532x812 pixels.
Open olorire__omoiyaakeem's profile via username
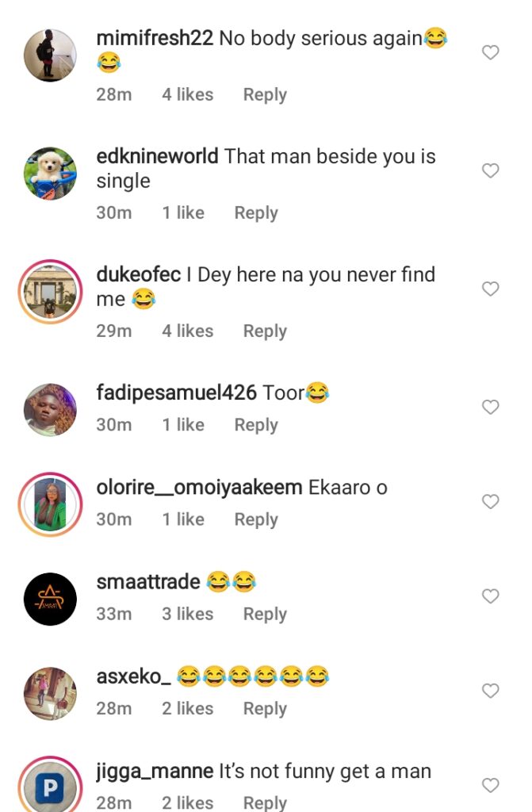click(199, 487)
